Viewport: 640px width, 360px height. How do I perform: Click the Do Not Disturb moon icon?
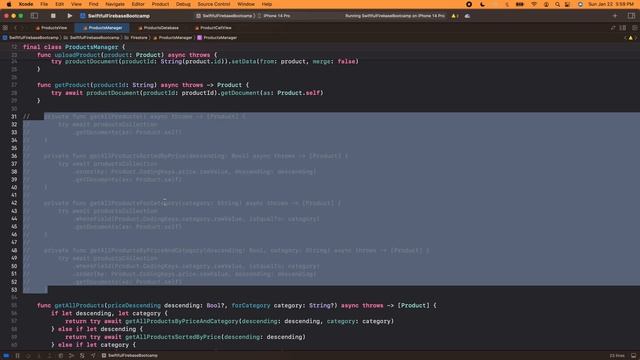click(482, 4)
